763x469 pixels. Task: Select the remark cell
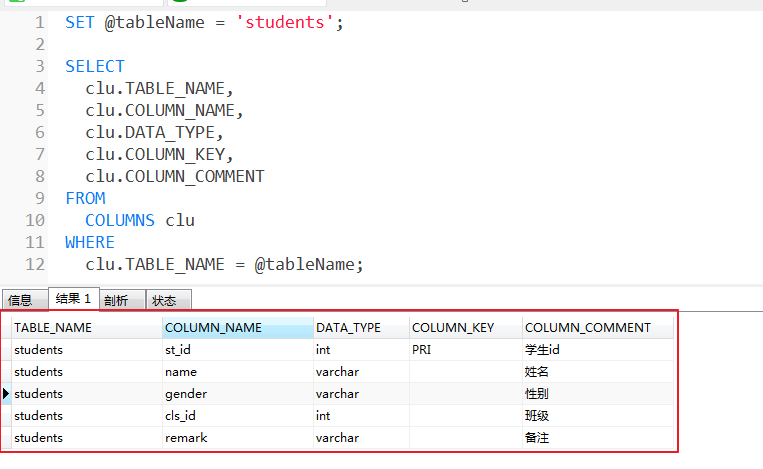[237, 437]
